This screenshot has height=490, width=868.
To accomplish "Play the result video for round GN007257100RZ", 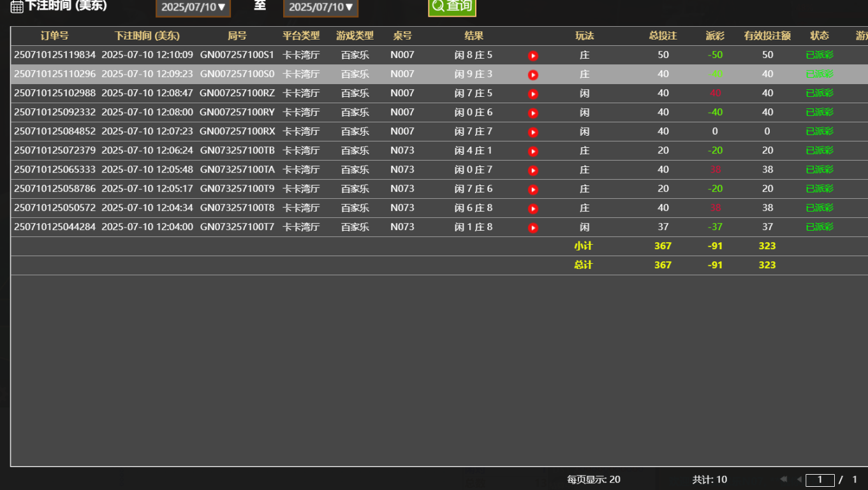I will coord(533,93).
